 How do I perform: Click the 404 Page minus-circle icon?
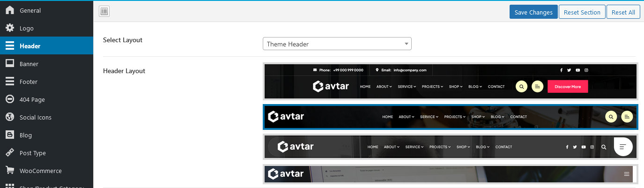click(x=9, y=99)
